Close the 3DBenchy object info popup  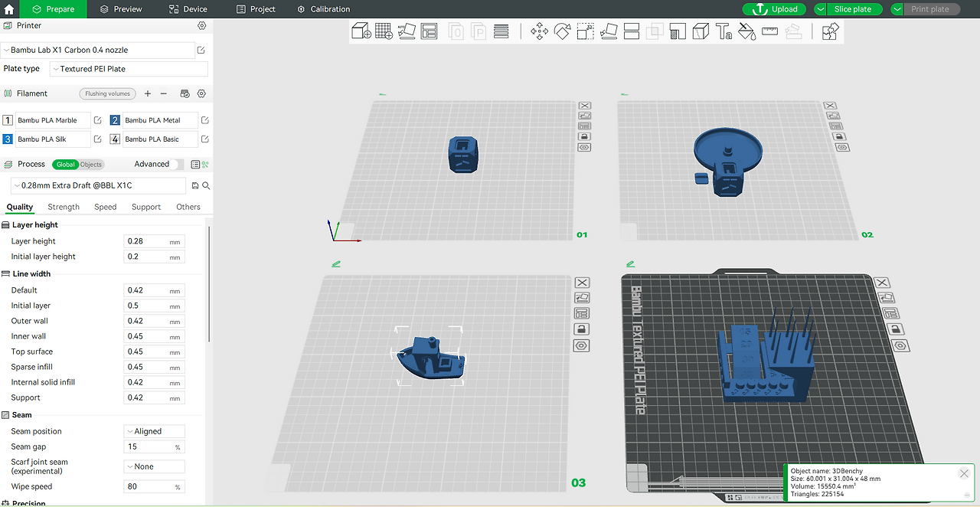tap(964, 474)
